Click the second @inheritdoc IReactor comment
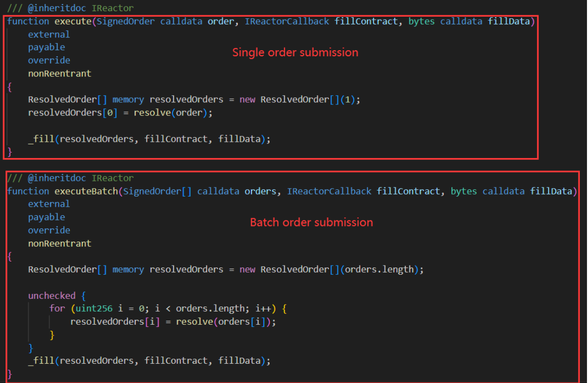The height and width of the screenshot is (383, 588). click(70, 178)
